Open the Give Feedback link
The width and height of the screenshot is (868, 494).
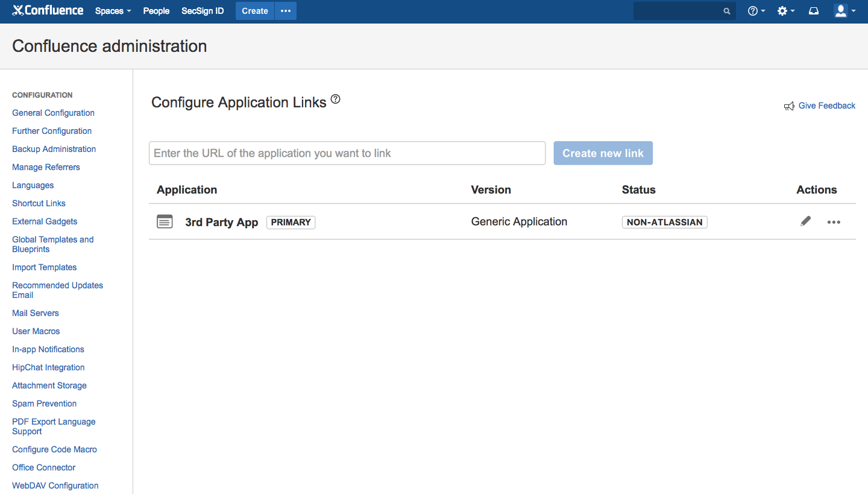click(x=826, y=106)
